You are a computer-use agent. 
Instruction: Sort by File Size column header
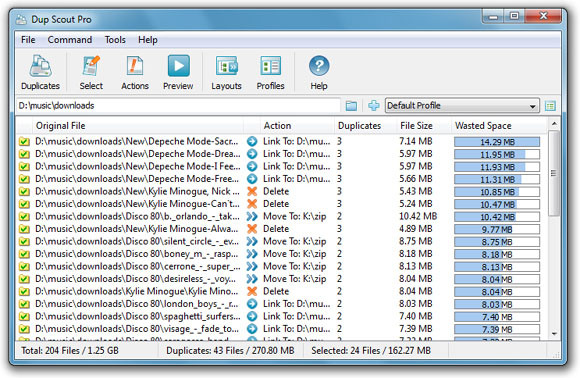(x=424, y=126)
